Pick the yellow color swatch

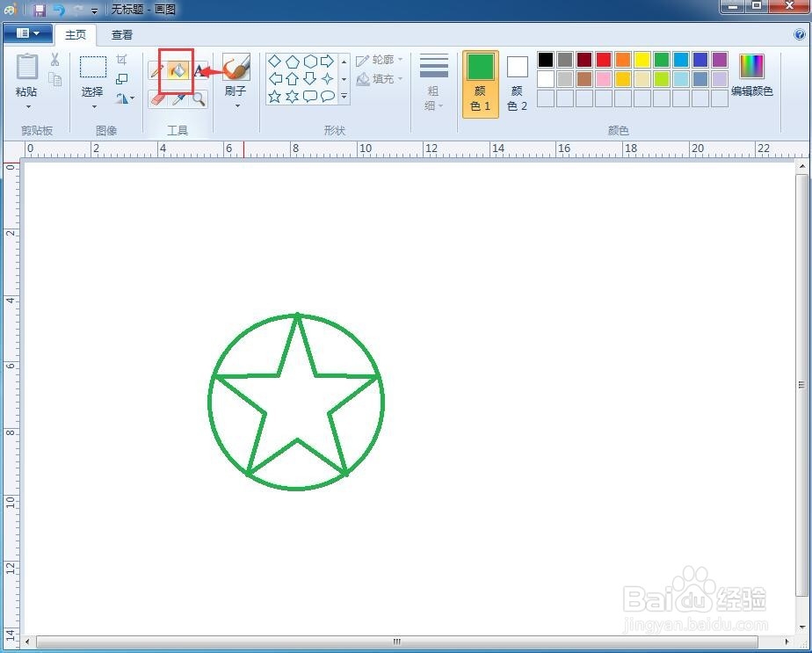[642, 60]
